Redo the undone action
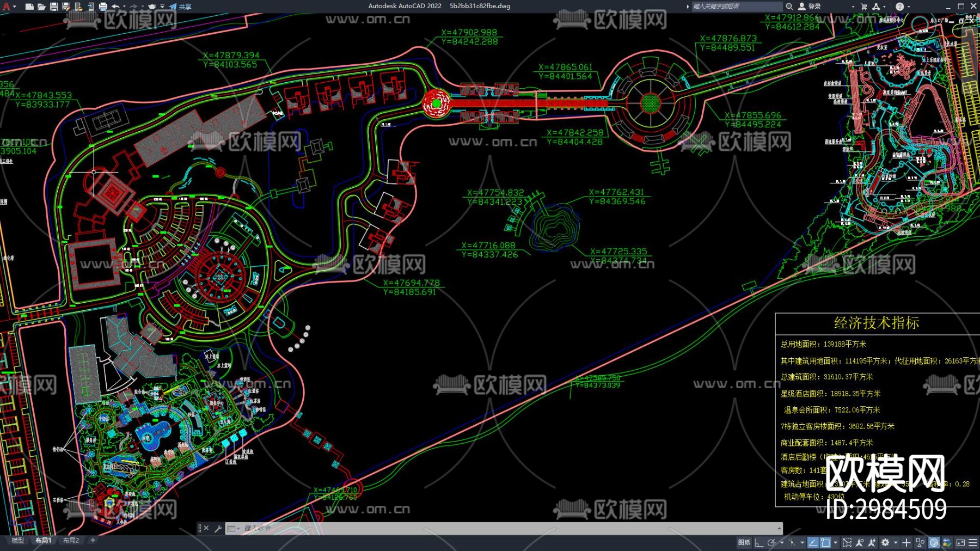The height and width of the screenshot is (551, 980). pyautogui.click(x=133, y=7)
